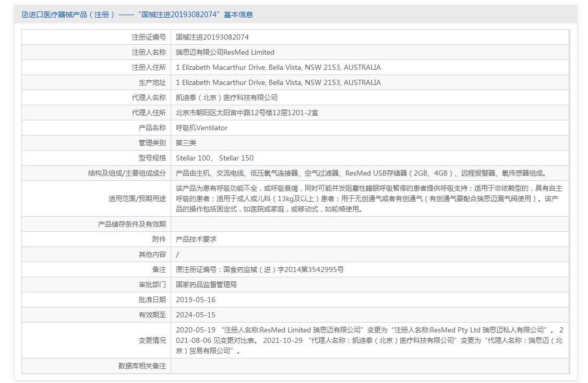Select the agent address 北京市朝阳区太阳宫中路12号楼

[x=247, y=113]
